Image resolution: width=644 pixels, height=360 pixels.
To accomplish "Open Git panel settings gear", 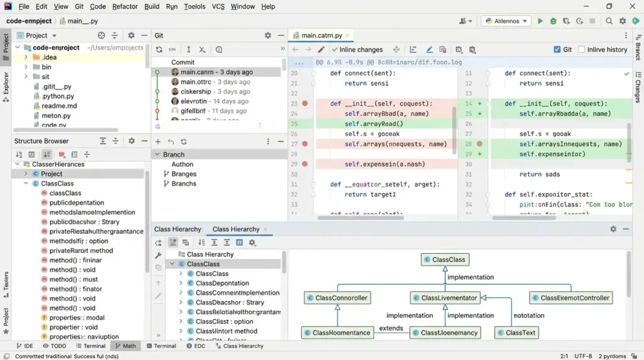I will click(268, 35).
